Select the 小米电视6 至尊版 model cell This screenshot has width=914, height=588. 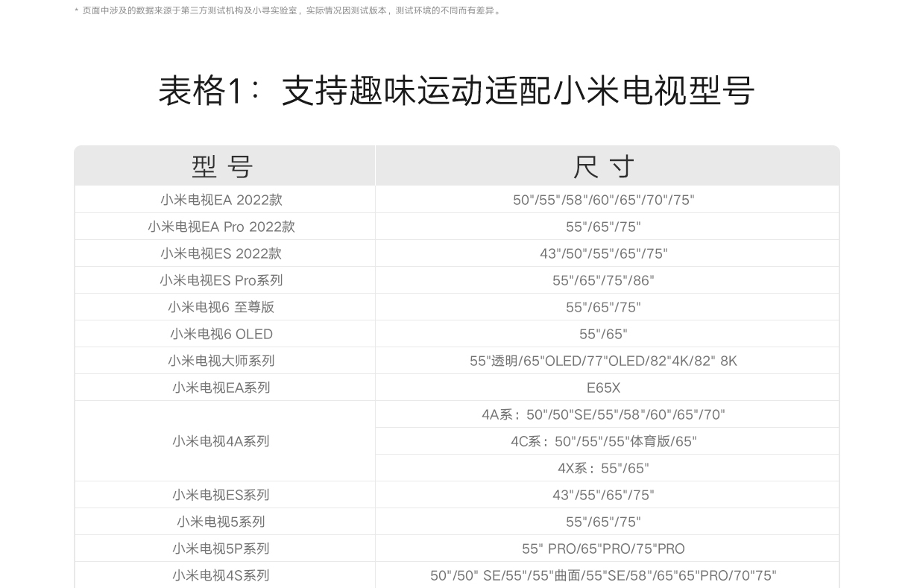pos(221,307)
